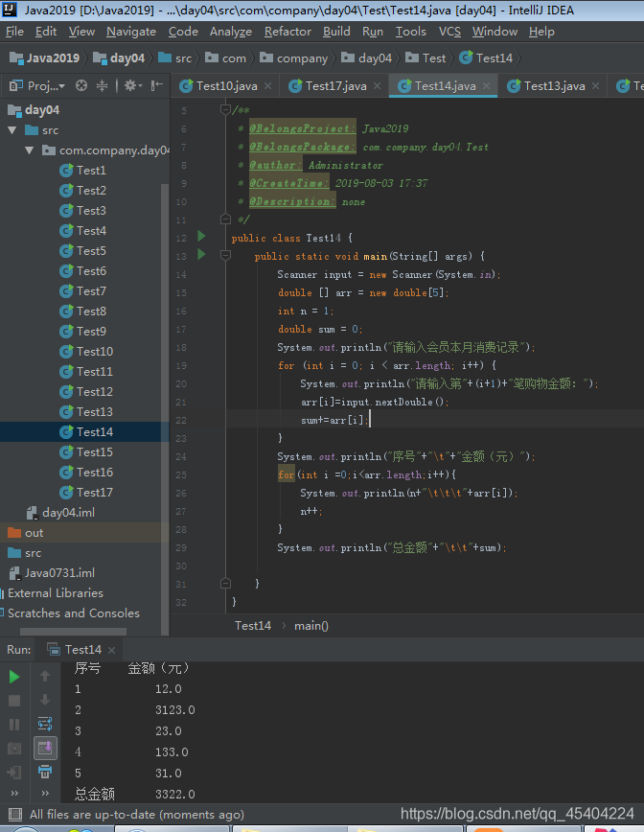Expand more actions under console toolbar
Image resolution: width=644 pixels, height=832 pixels.
45,794
